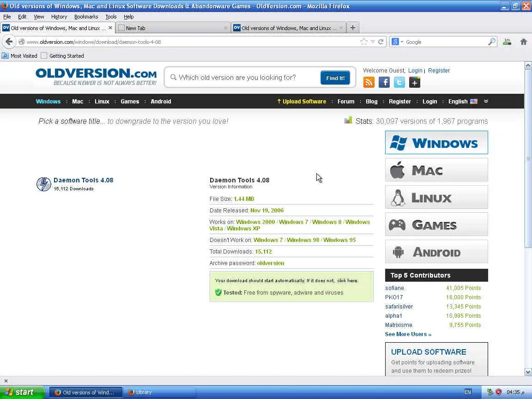Open the Twitter bird icon link
The width and height of the screenshot is (532, 399).
[x=399, y=82]
